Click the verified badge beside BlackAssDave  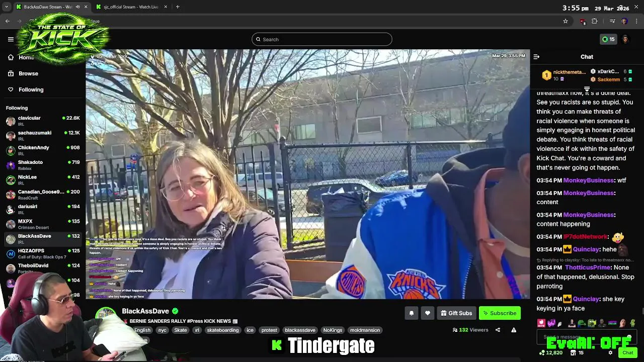coord(175,311)
